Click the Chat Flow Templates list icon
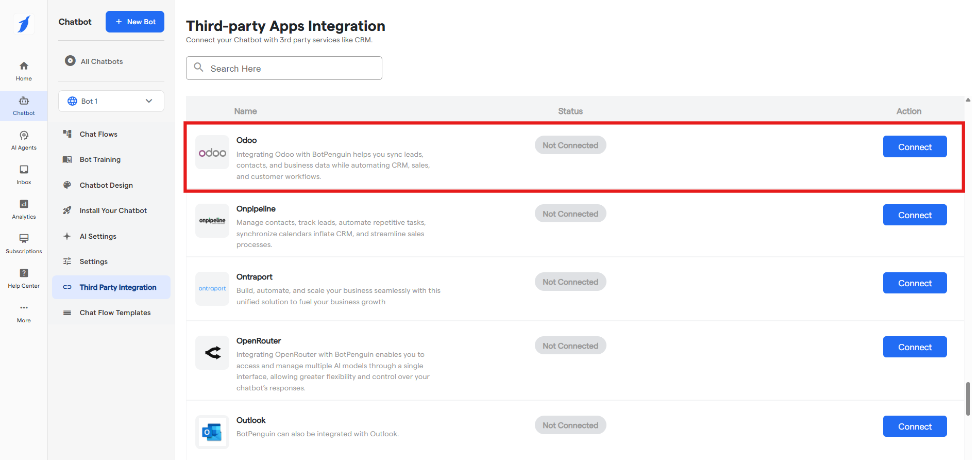 tap(67, 313)
